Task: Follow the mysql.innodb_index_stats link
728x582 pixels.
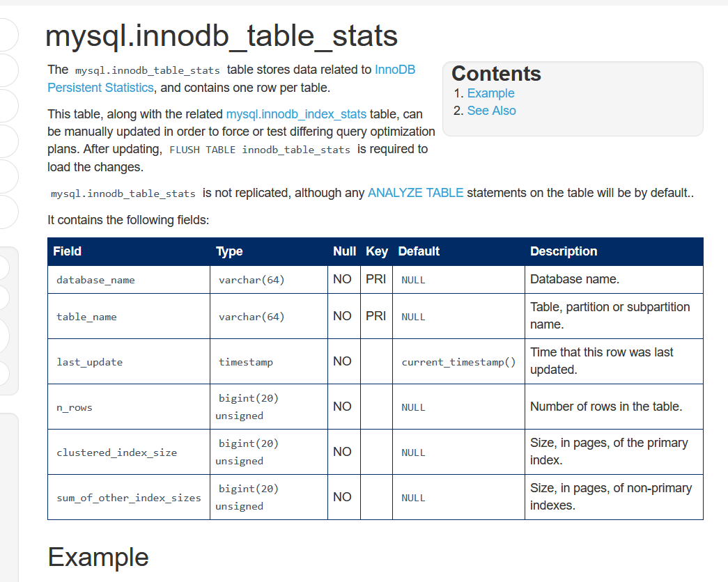Action: pyautogui.click(x=296, y=113)
